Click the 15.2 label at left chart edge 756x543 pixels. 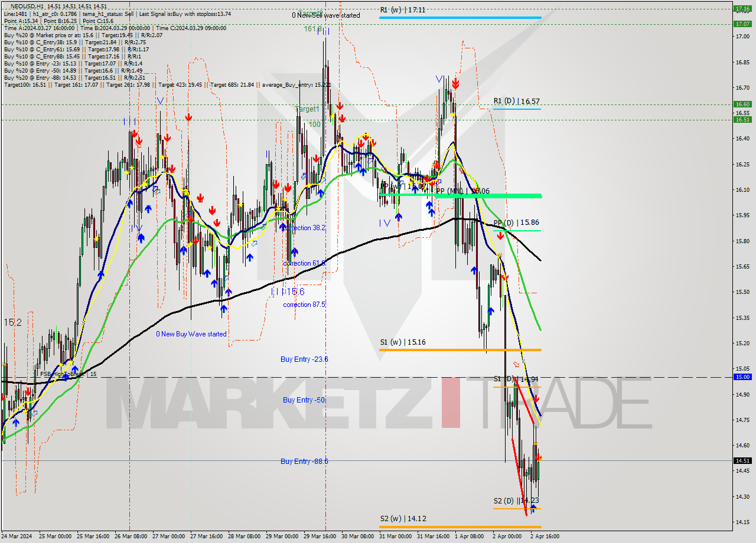pos(13,322)
